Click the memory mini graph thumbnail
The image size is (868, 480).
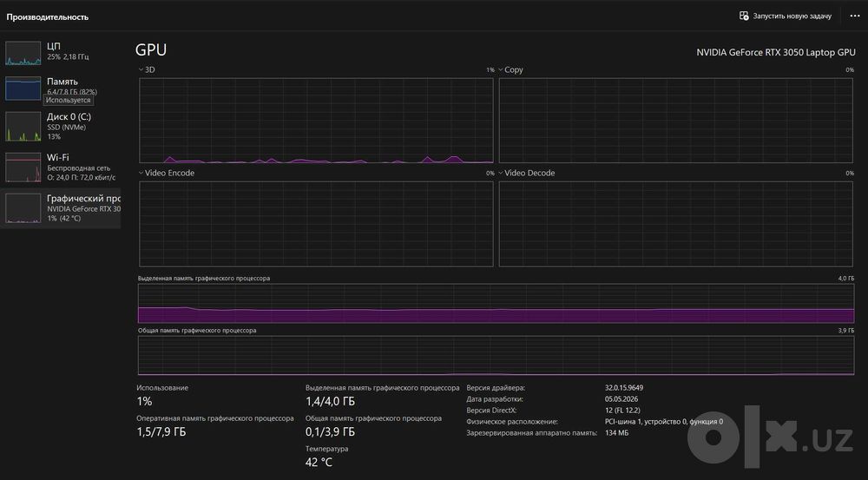click(23, 89)
